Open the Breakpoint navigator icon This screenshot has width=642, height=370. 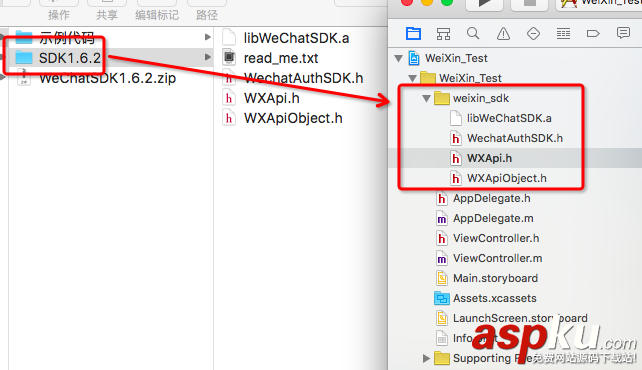point(593,34)
